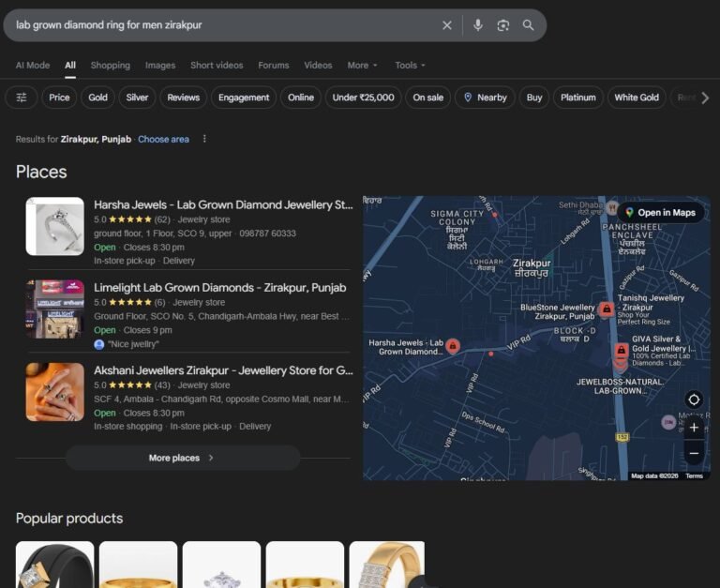Image resolution: width=720 pixels, height=588 pixels.
Task: Click Limelight storefront thumbnail
Action: click(x=55, y=309)
